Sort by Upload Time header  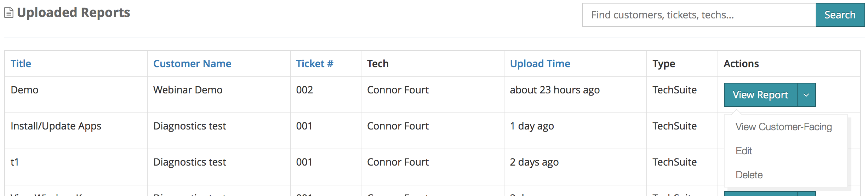[540, 64]
